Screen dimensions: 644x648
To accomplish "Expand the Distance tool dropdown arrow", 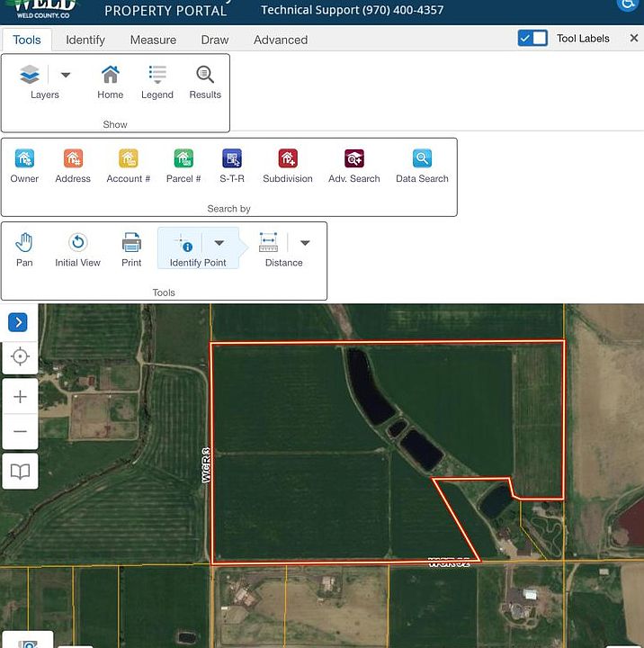I will click(x=305, y=243).
